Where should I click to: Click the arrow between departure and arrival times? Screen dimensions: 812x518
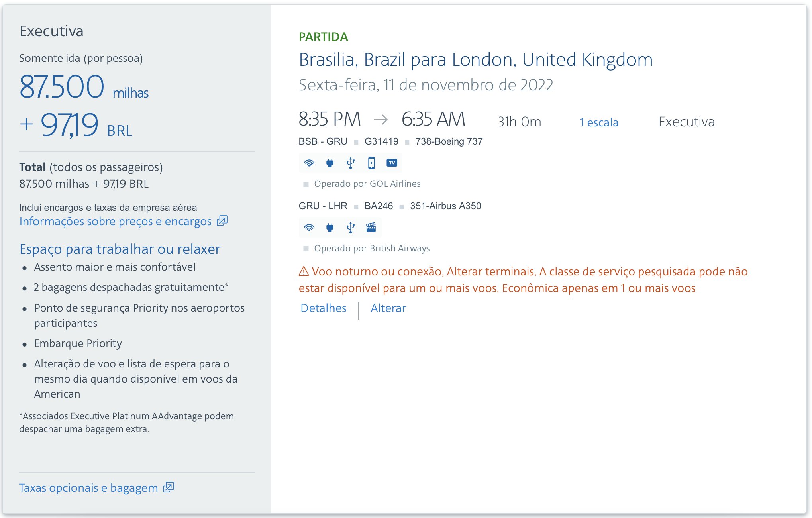(x=381, y=120)
